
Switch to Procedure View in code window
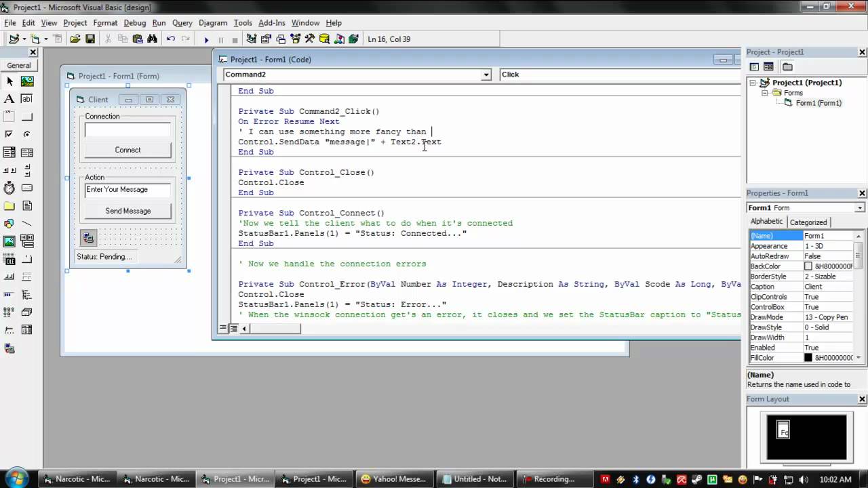coord(223,328)
